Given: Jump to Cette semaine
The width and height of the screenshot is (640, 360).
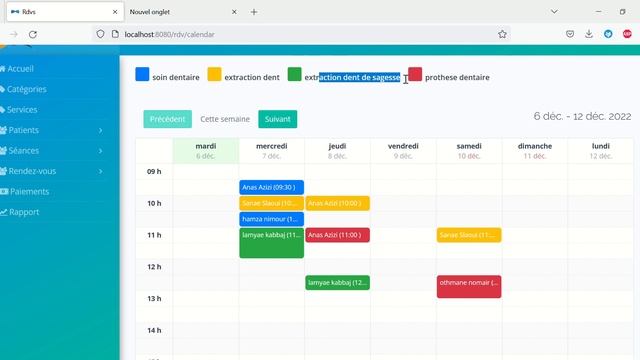Looking at the screenshot, I should [225, 119].
